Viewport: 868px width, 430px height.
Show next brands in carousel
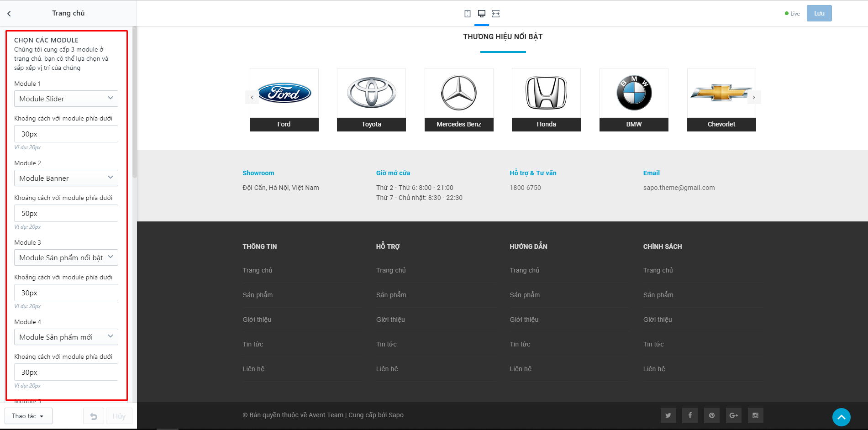[x=754, y=97]
